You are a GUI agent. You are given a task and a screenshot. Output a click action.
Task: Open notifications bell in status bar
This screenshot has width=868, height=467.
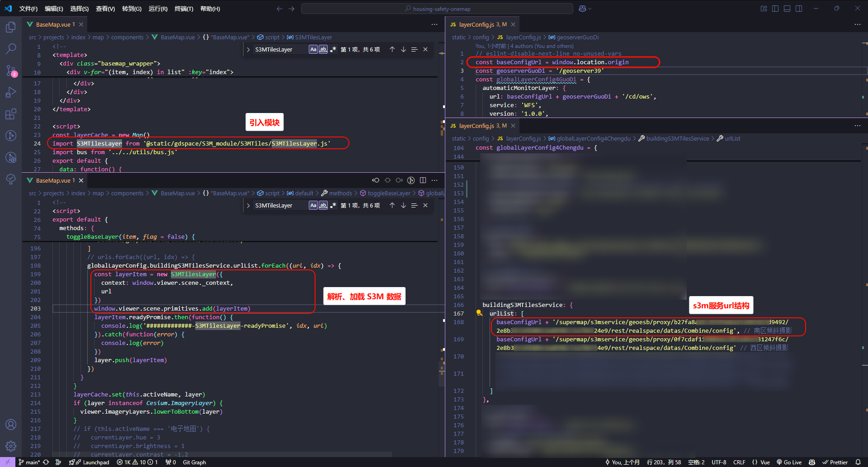click(858, 462)
